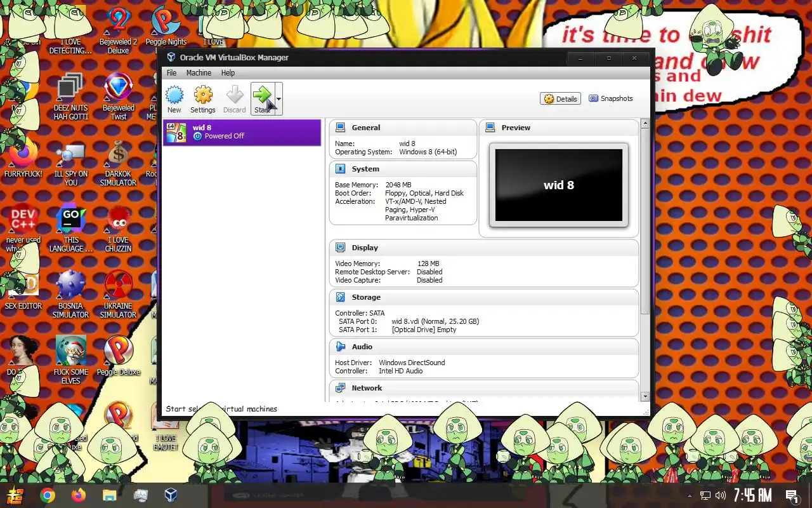Select Peggle Deluxe desktop icon

point(118,356)
